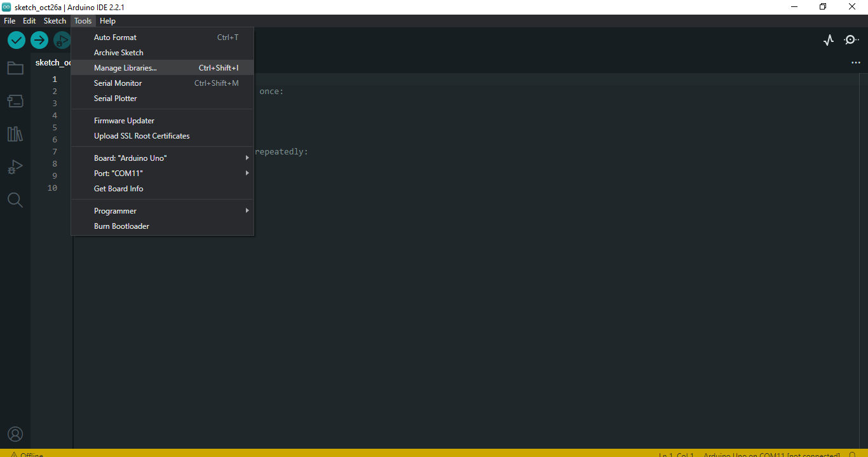Upload the sketch using the arrow button
The width and height of the screenshot is (868, 457).
coord(39,39)
